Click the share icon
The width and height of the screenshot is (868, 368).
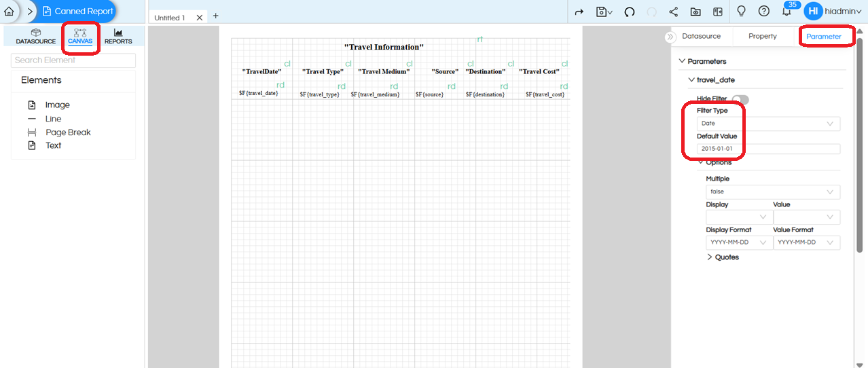tap(674, 12)
